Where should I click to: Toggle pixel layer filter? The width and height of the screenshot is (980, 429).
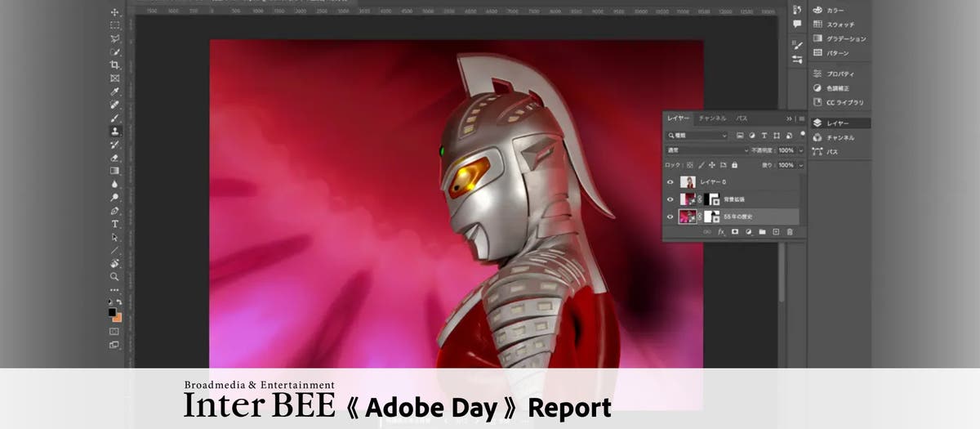[740, 135]
